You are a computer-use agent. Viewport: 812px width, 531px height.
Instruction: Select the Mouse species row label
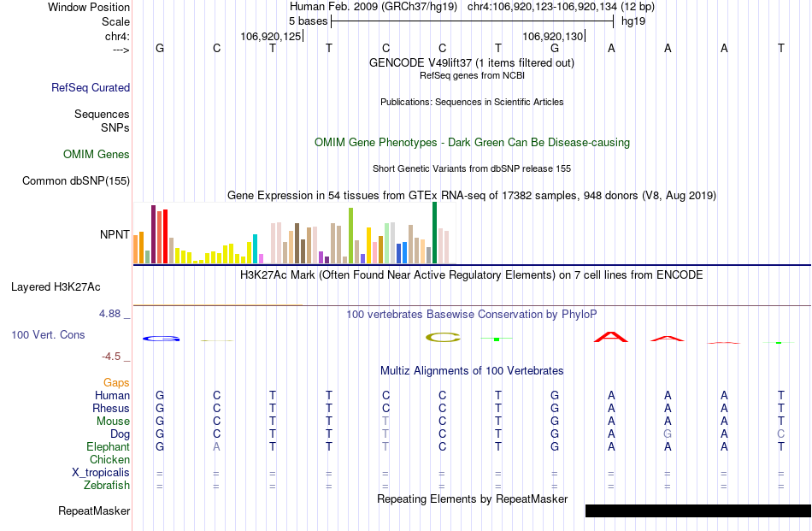coord(113,422)
